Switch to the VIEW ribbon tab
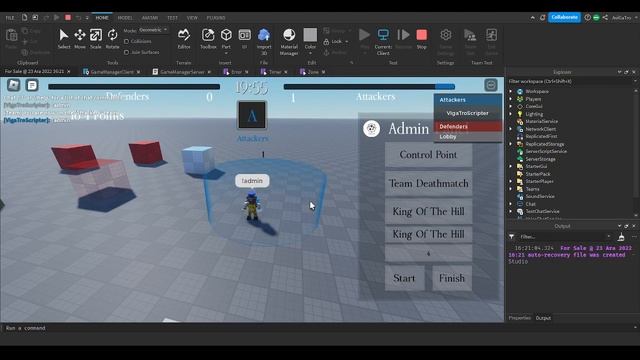Image resolution: width=640 pixels, height=360 pixels. (x=192, y=18)
